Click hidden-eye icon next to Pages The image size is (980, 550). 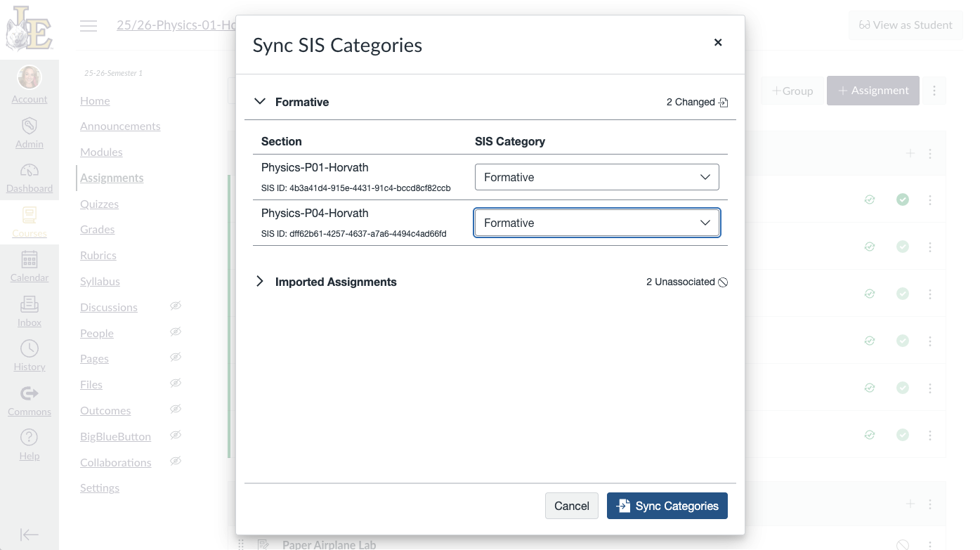[x=176, y=357]
